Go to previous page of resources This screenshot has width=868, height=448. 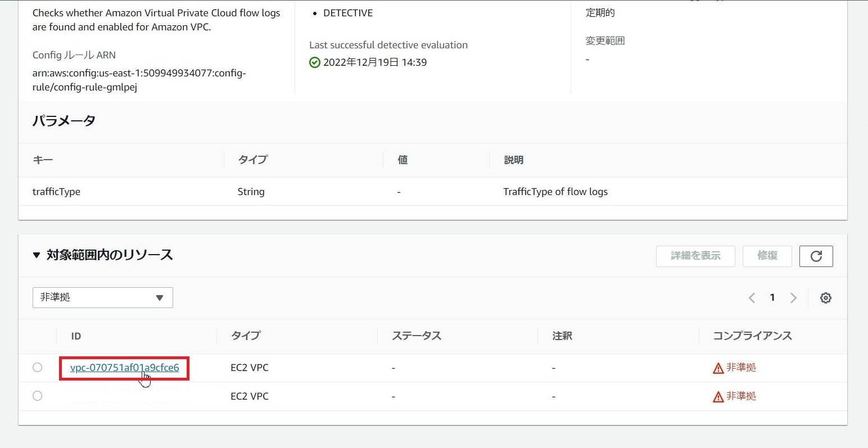coord(752,298)
